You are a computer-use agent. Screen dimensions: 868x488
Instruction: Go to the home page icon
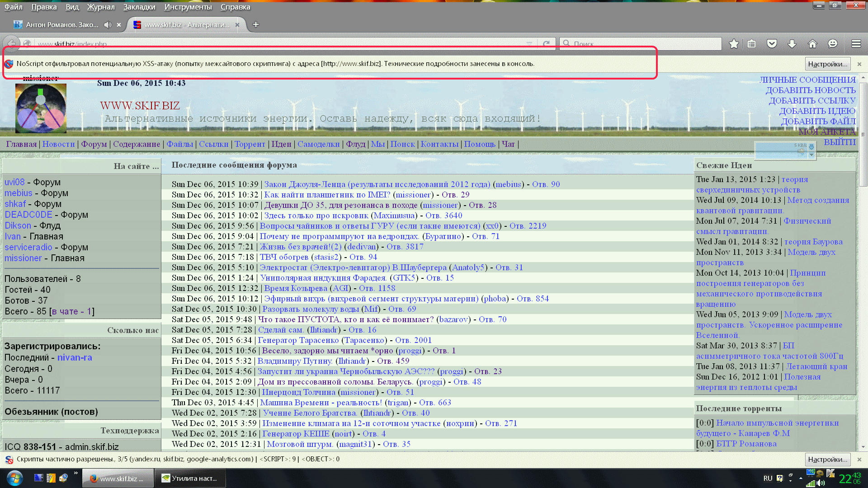pos(812,44)
